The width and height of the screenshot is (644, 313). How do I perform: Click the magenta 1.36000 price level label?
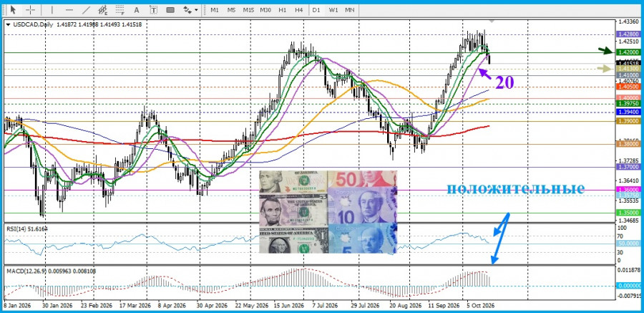point(628,190)
